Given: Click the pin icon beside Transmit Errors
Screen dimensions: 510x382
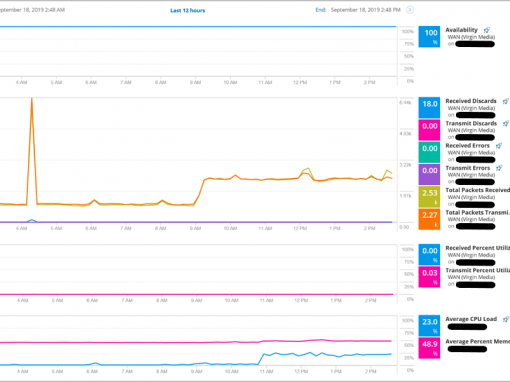Looking at the screenshot, I should click(x=499, y=168).
